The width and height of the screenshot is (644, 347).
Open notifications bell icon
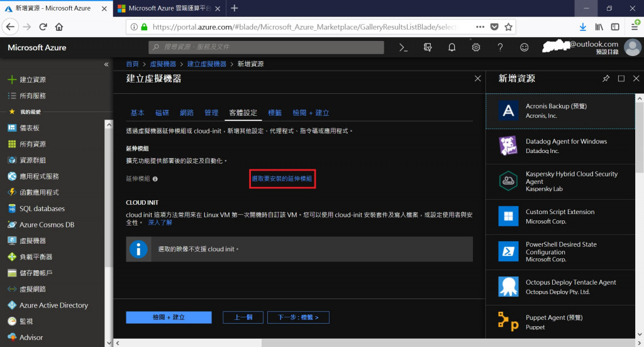click(x=452, y=47)
